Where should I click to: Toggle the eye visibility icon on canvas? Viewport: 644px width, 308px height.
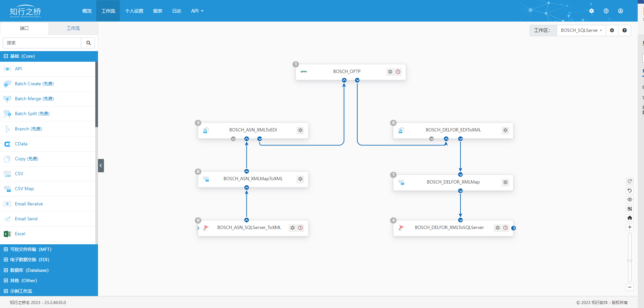tap(630, 200)
